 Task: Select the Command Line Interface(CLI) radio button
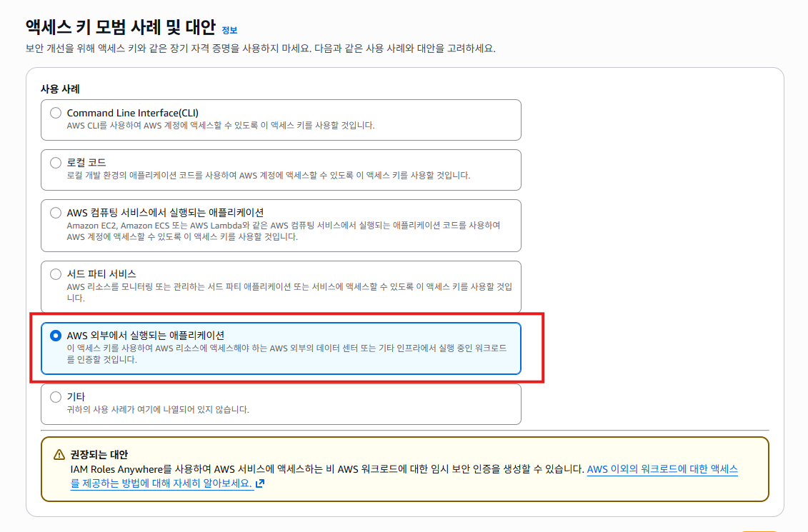coord(56,113)
